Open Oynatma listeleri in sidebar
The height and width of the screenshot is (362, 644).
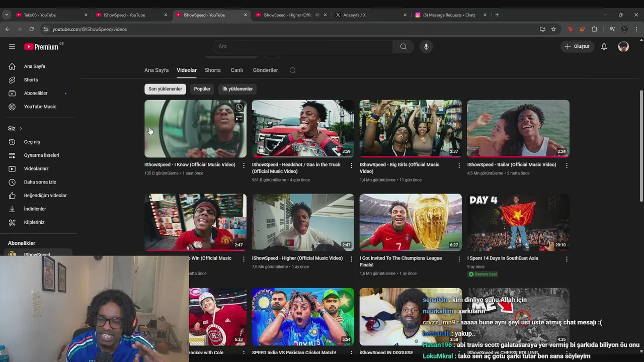(x=41, y=155)
